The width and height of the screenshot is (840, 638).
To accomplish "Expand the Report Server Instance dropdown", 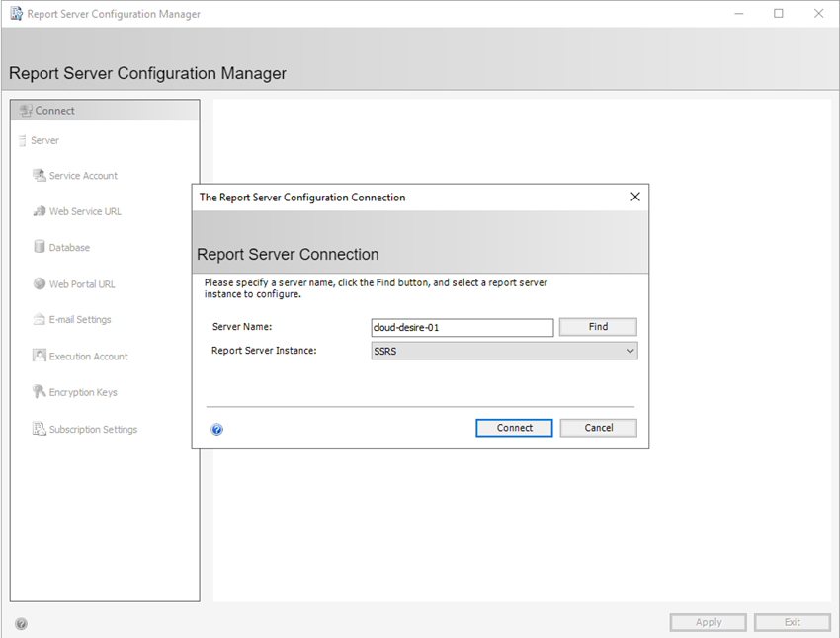I will 630,351.
